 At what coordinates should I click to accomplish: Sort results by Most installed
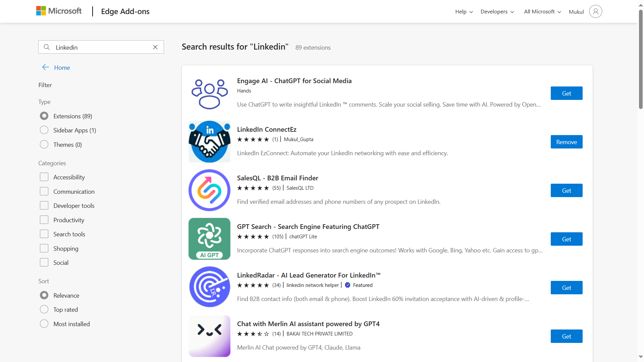coord(44,324)
